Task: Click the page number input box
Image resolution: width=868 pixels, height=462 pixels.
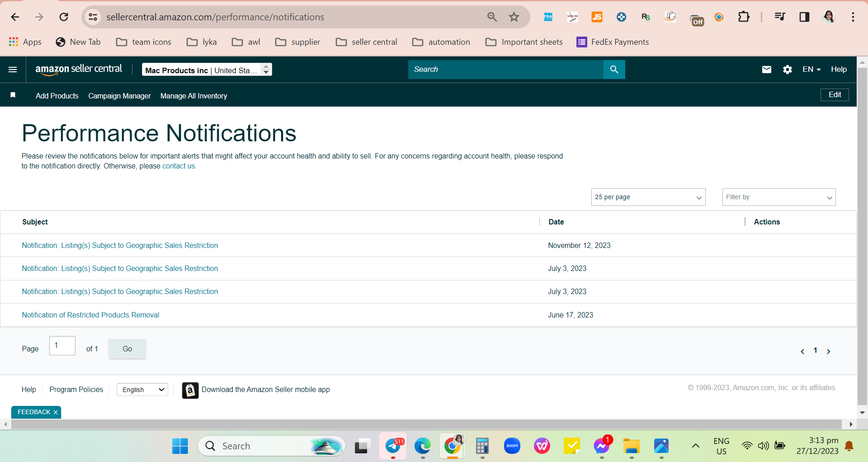Action: (62, 346)
